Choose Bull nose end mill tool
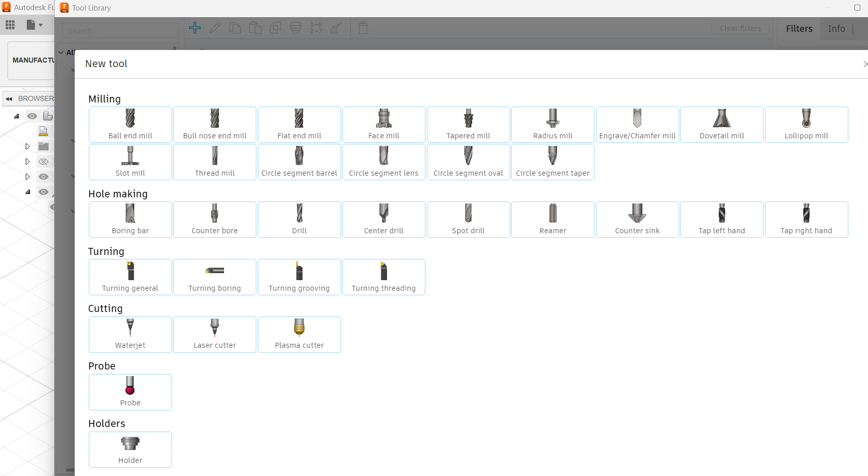The height and width of the screenshot is (476, 868). [214, 125]
